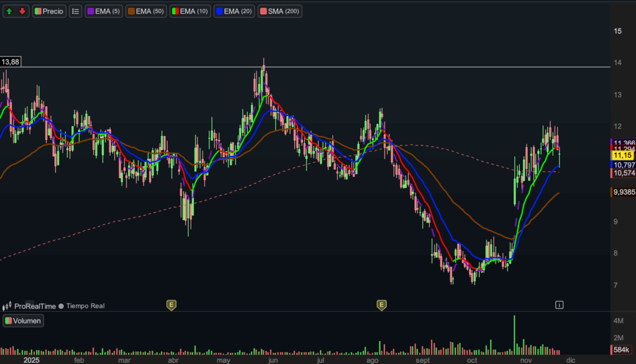Toggle the EMA (50) indicator chip
The height and width of the screenshot is (364, 636).
(146, 11)
